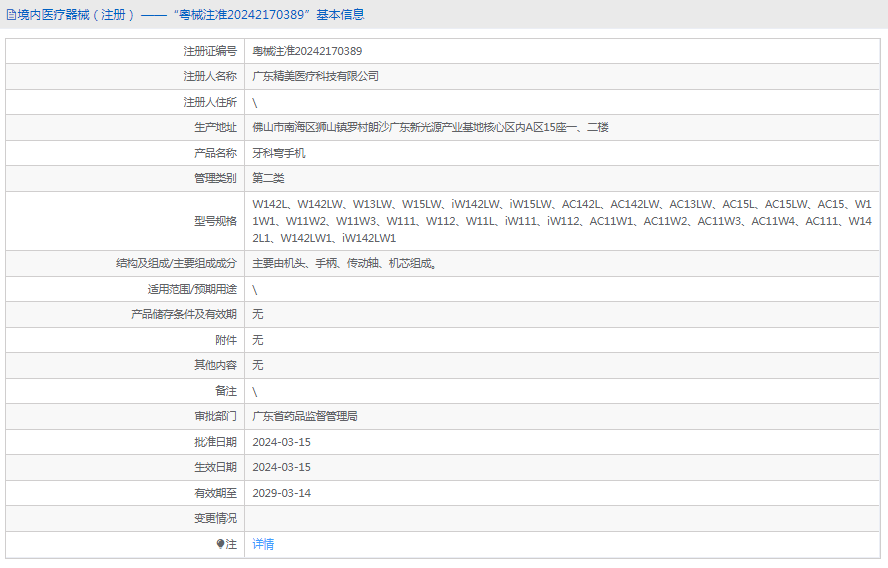888x568 pixels.
Task: Click the 备注 label
Action: (226, 391)
